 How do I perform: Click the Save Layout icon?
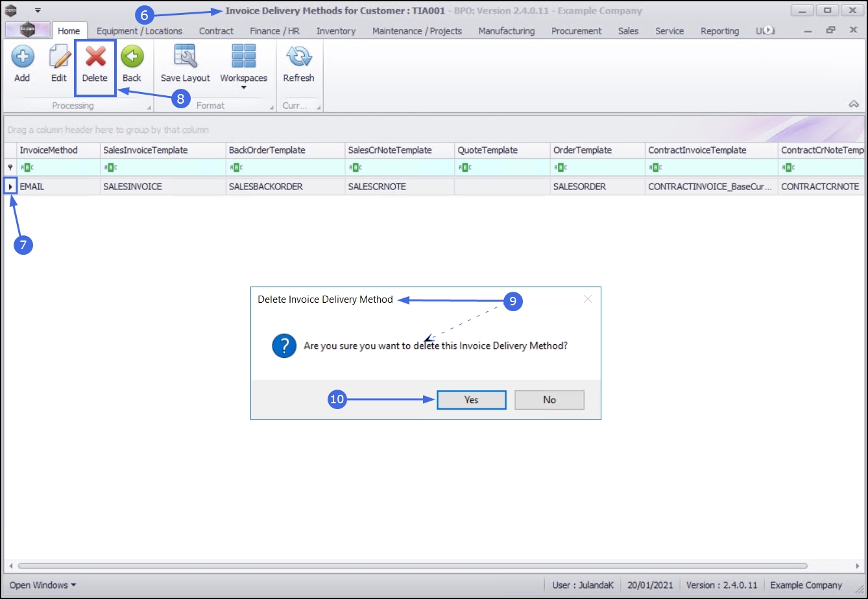(186, 57)
